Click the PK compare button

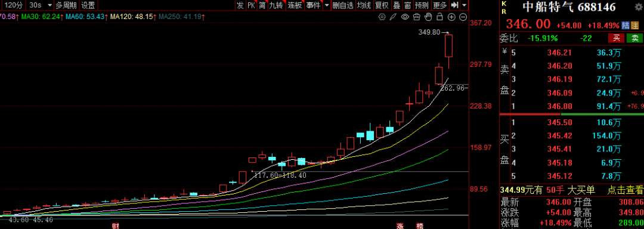tap(251, 5)
